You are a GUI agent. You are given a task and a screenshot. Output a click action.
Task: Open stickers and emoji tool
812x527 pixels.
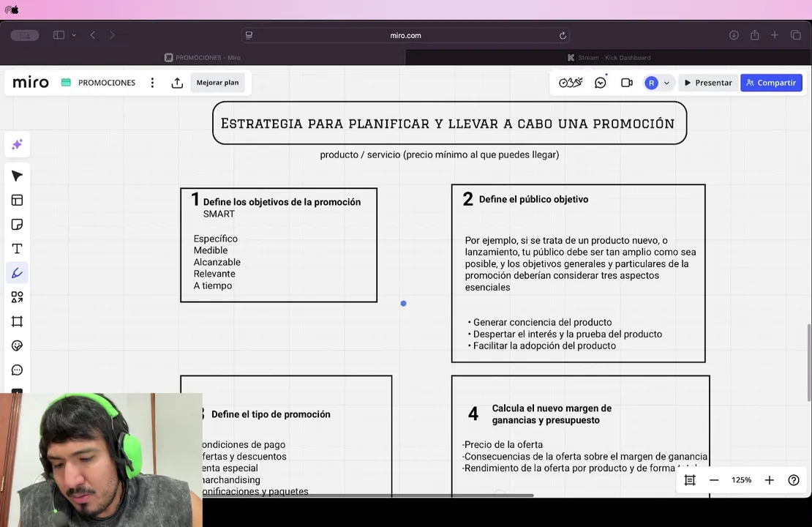[17, 345]
